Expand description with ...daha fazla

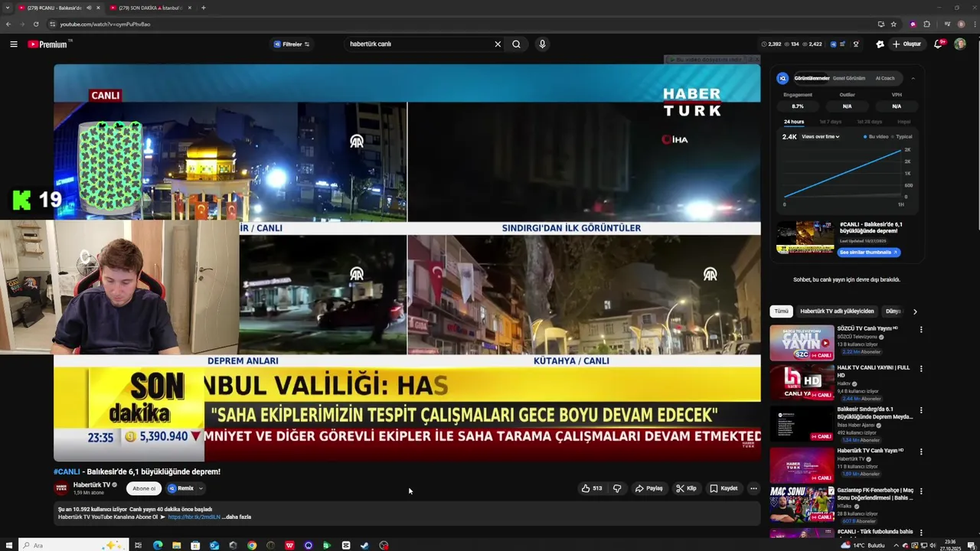tap(237, 517)
